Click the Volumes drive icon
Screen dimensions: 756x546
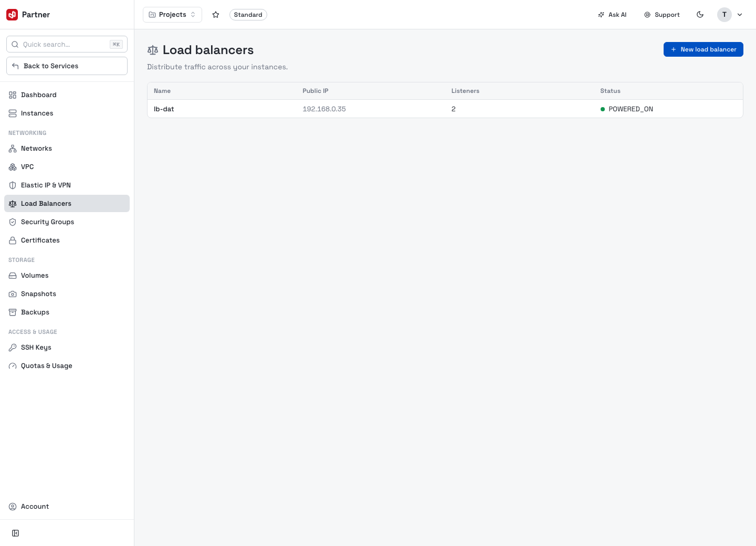pyautogui.click(x=13, y=276)
